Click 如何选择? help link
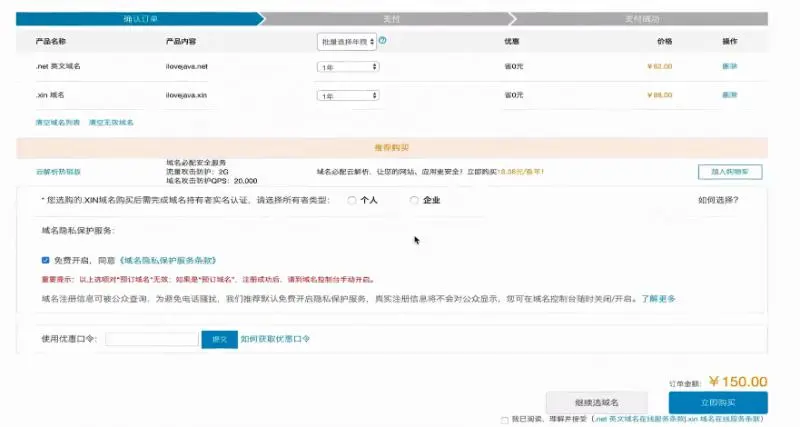The width and height of the screenshot is (800, 427). coord(718,200)
